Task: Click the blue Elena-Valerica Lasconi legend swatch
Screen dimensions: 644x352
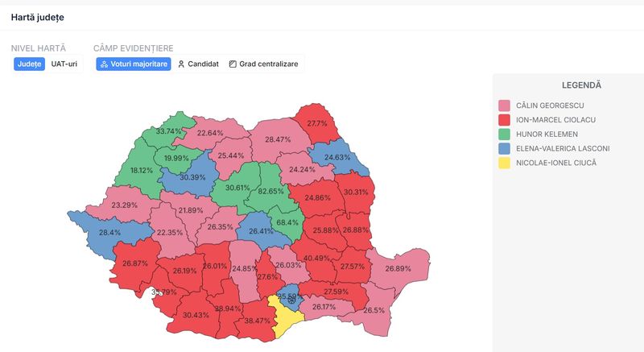Action: (x=505, y=149)
